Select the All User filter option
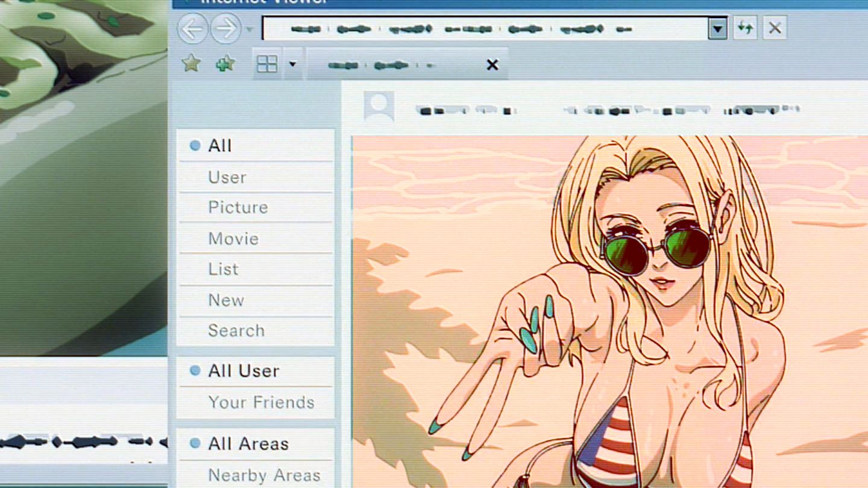868x488 pixels. coord(243,371)
